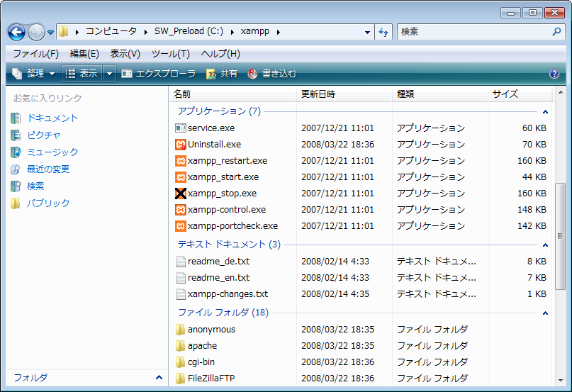Click the grayed Forward navigation arrow
Screen dimensions: 572x392
(36, 32)
